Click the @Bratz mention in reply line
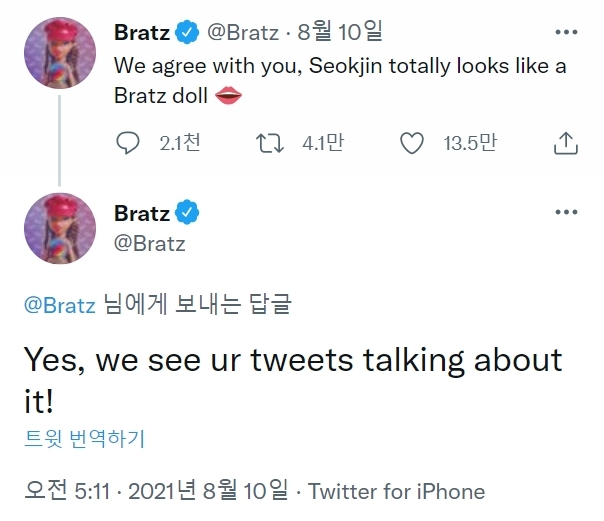604x521 pixels. (59, 306)
